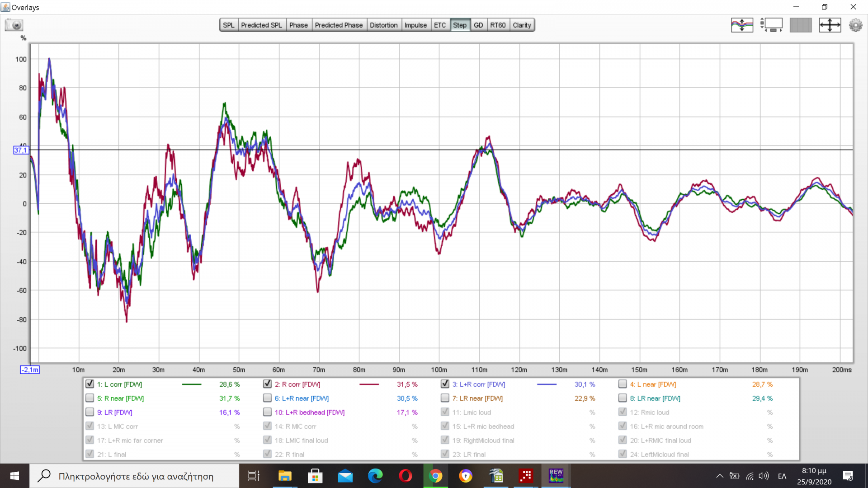This screenshot has width=868, height=488.
Task: Open volume control in system tray
Action: 764,476
